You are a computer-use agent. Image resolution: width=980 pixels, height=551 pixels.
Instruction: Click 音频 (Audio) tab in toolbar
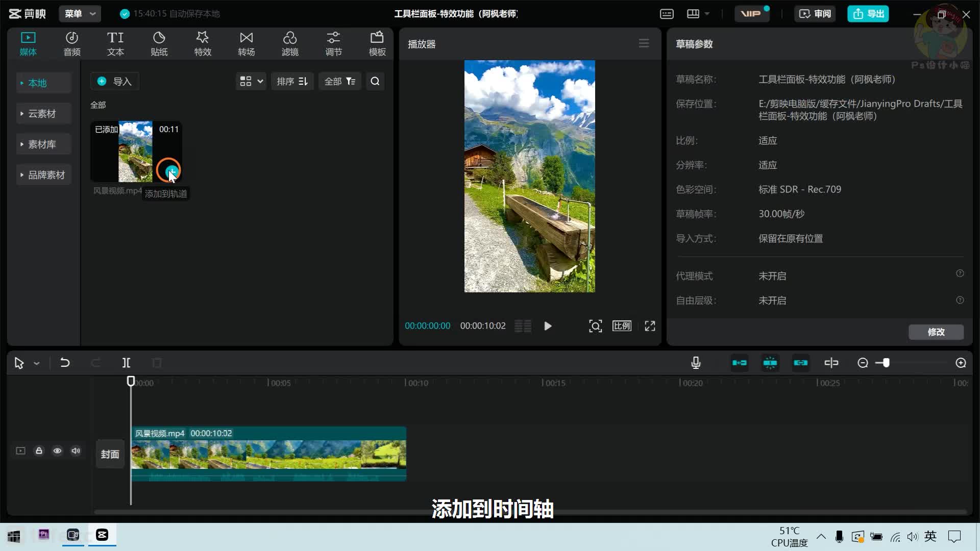[71, 44]
